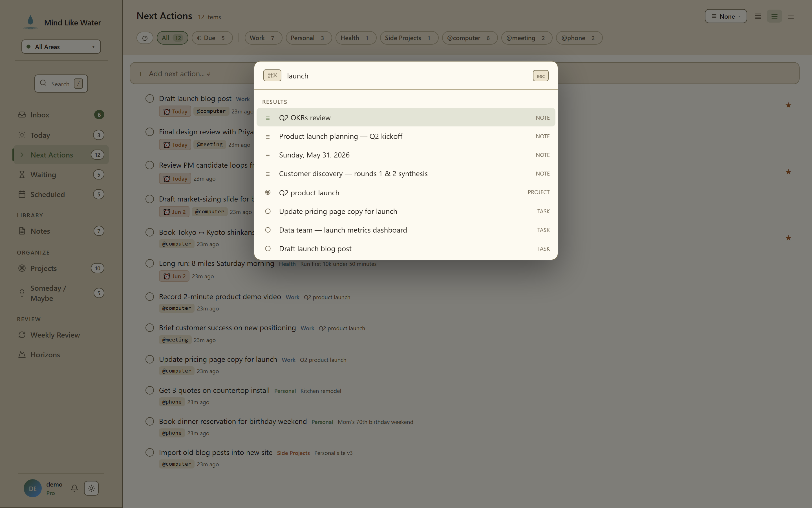Open Horizons view in sidebar
The height and width of the screenshot is (508, 812).
click(61, 355)
